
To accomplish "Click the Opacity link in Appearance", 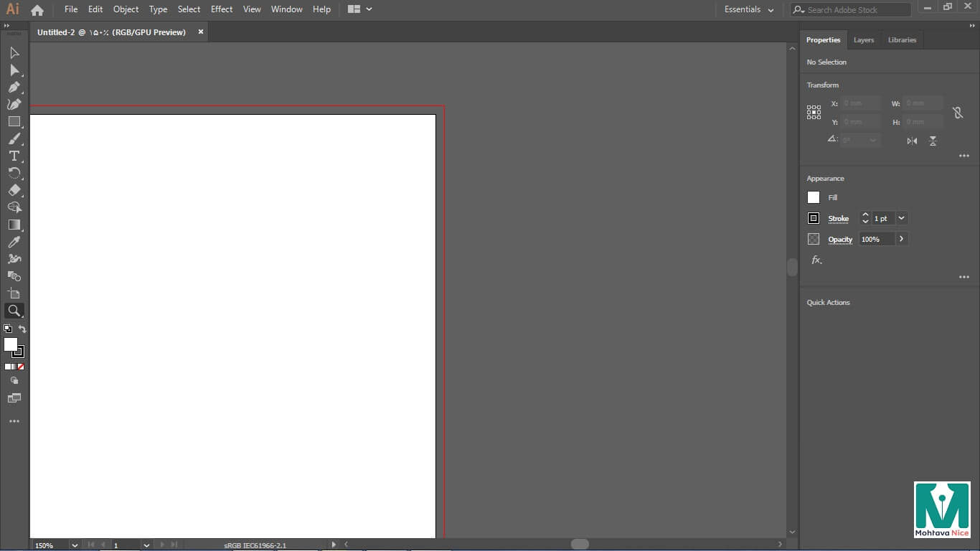I will pos(840,240).
